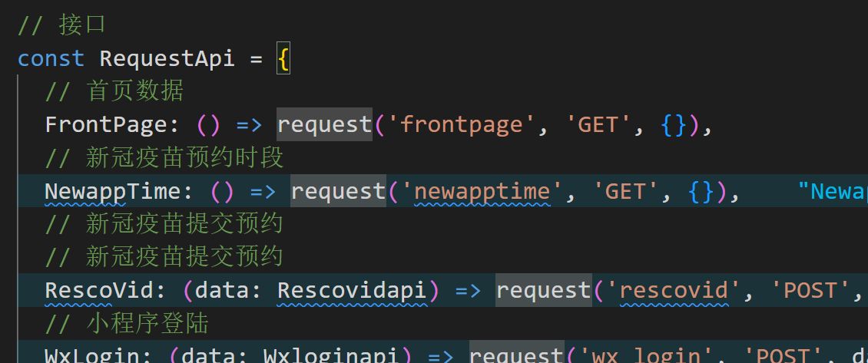This screenshot has width=868, height=363.
Task: Click the underlined 'rescovid' string literal
Action: (x=673, y=291)
